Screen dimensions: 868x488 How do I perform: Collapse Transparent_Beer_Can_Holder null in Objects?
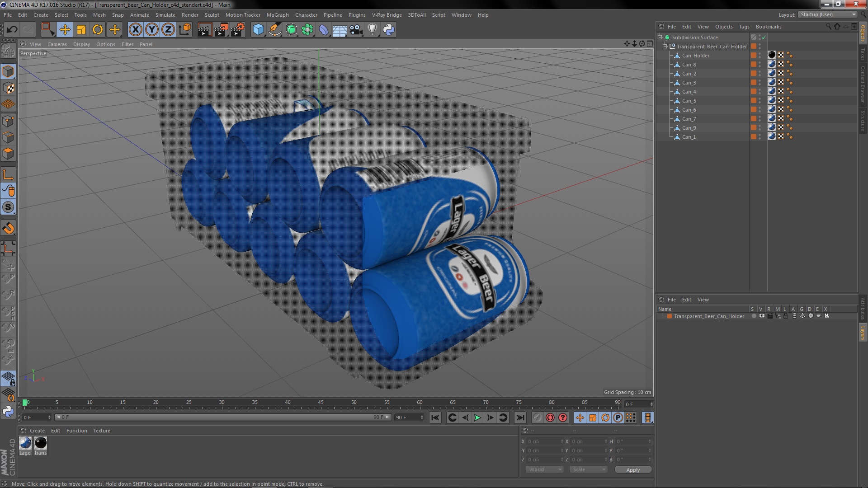[665, 46]
